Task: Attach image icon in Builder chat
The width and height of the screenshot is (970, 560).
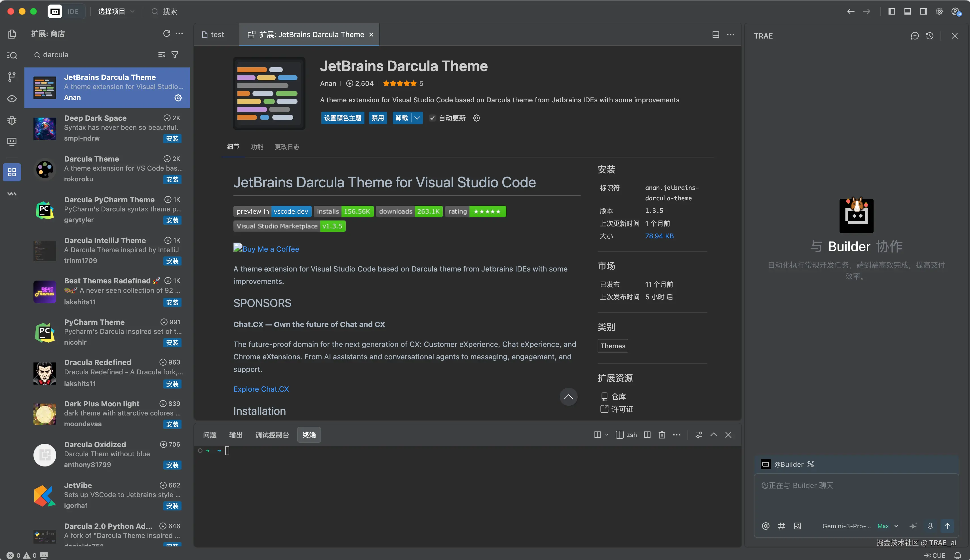Action: (x=798, y=526)
